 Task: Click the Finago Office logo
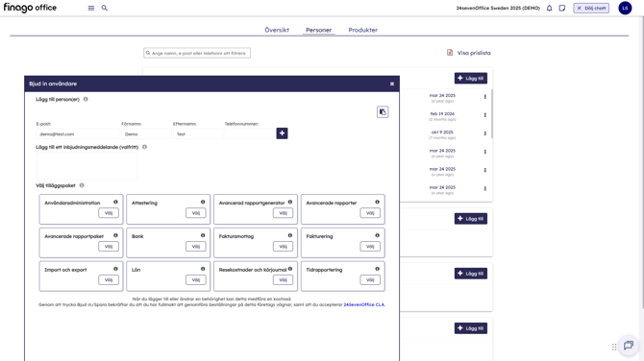[x=30, y=8]
